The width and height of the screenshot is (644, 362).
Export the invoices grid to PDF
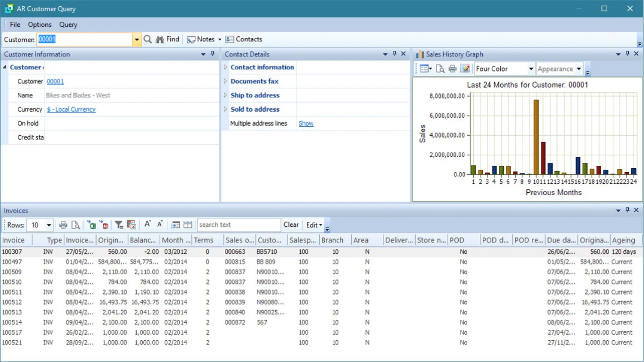[x=105, y=225]
